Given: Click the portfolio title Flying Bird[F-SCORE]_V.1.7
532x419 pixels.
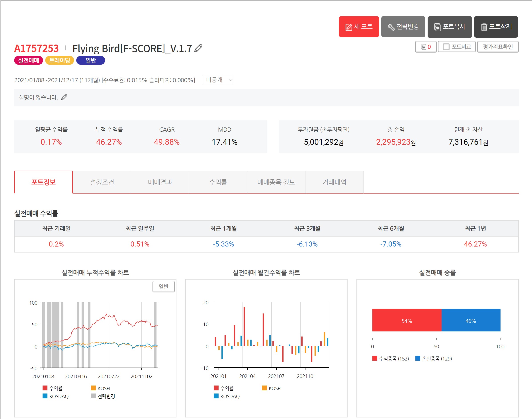Looking at the screenshot, I should [x=132, y=49].
